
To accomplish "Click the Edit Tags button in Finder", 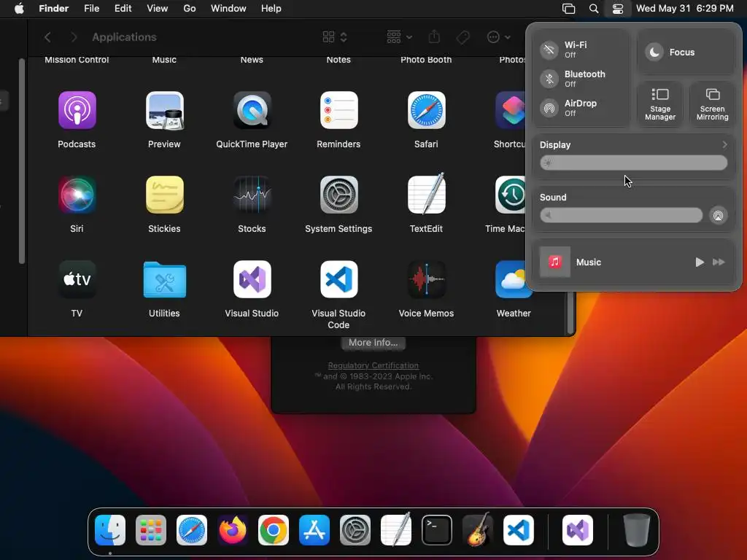I will 462,36.
